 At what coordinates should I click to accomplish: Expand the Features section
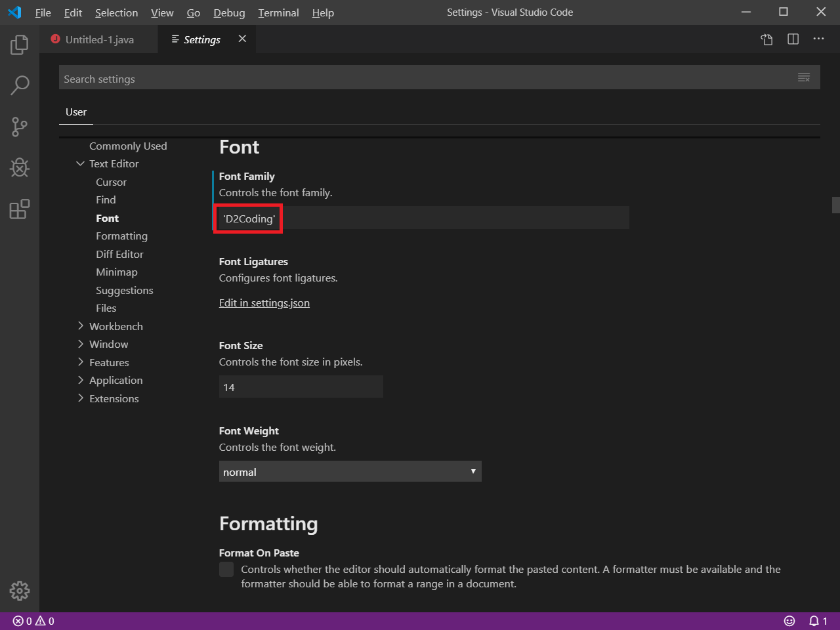click(x=80, y=362)
